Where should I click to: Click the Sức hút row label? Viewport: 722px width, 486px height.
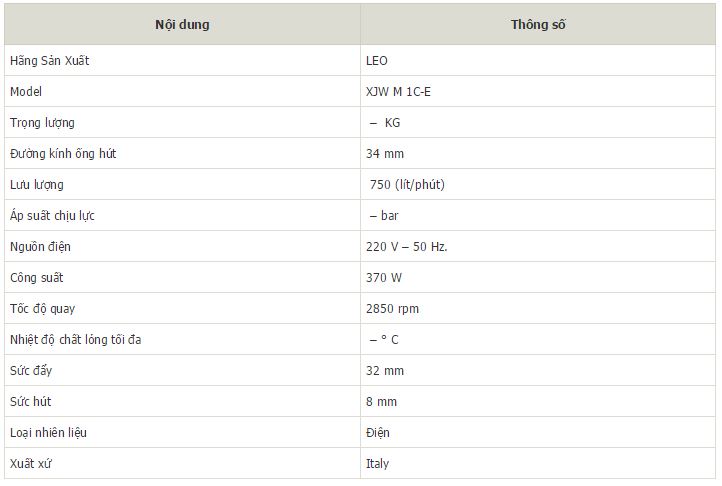[x=31, y=402]
